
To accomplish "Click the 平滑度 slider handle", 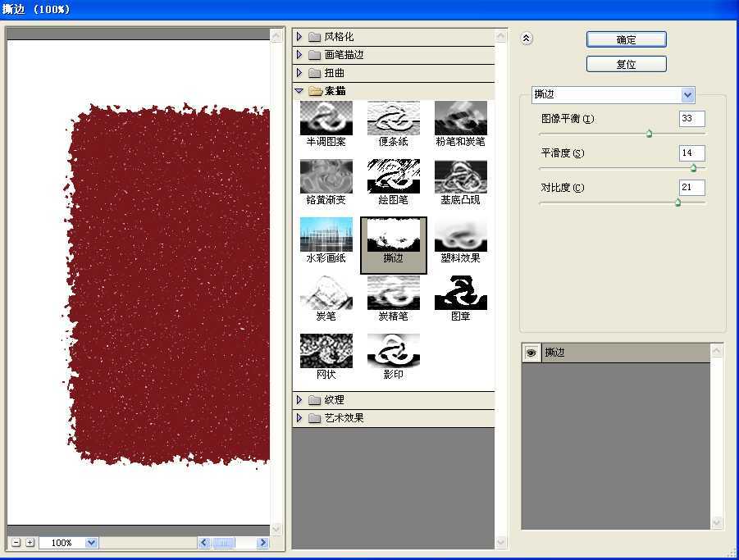I will click(693, 168).
